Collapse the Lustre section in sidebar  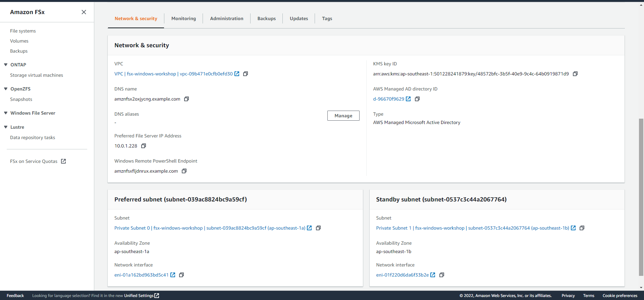point(6,127)
